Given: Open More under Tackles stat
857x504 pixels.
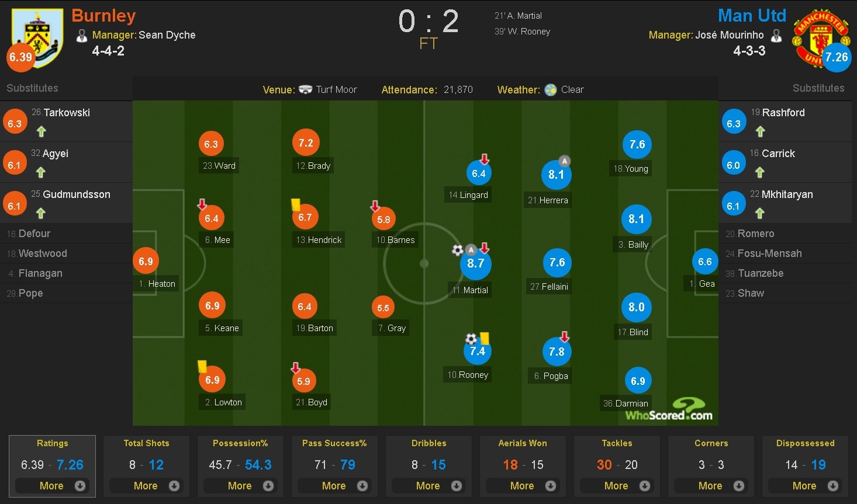Looking at the screenshot, I should pyautogui.click(x=617, y=485).
